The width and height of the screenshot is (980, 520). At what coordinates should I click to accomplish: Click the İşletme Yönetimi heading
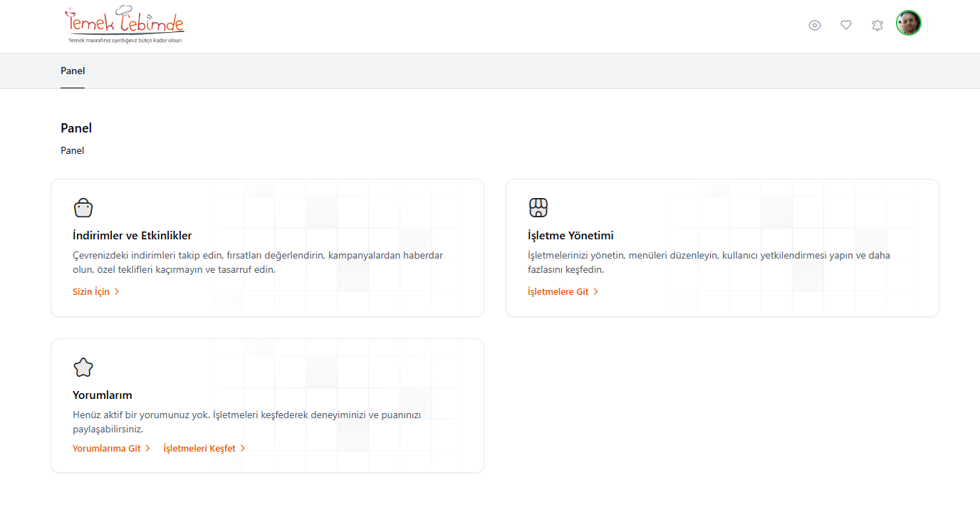point(570,236)
